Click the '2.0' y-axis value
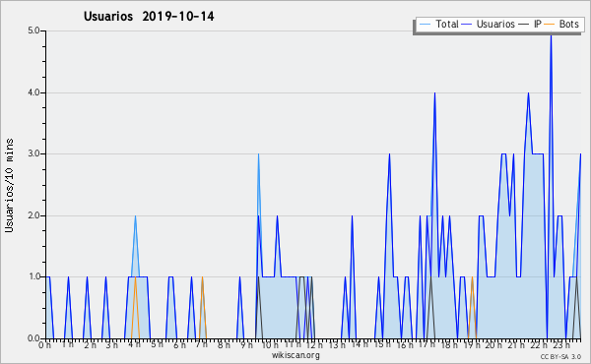This screenshot has height=364, width=591. (33, 215)
